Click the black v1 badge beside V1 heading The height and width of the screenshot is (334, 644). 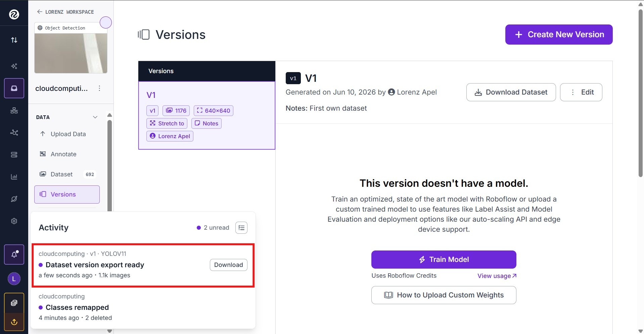click(x=293, y=78)
